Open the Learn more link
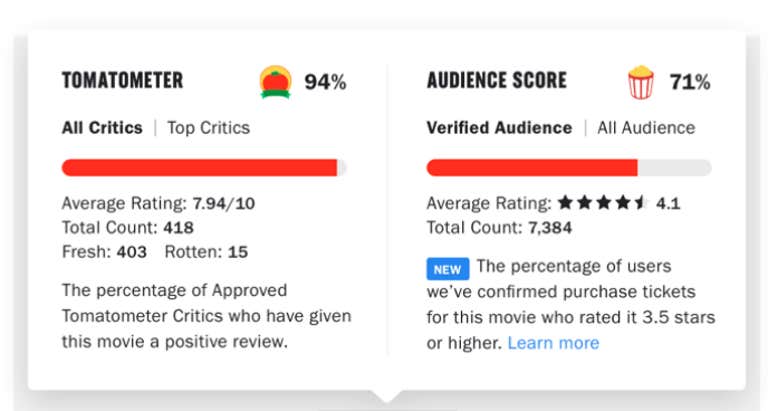Viewport: 768px width, 411px height. point(553,343)
